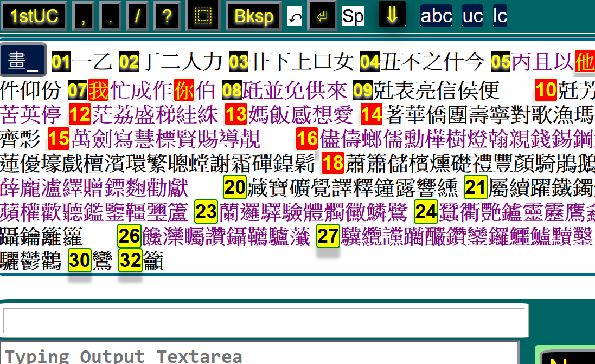This screenshot has width=595, height=364.
Task: Click the downward double arrow icon
Action: (392, 15)
